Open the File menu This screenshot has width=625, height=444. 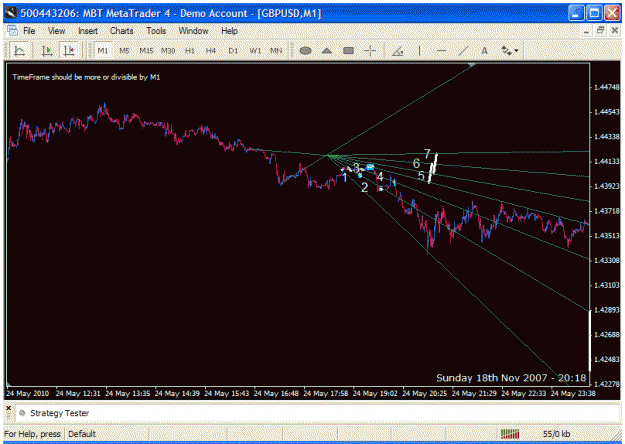click(29, 31)
